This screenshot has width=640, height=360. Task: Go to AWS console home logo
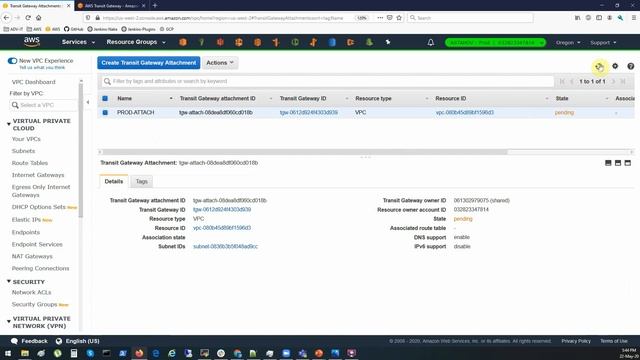pos(31,42)
